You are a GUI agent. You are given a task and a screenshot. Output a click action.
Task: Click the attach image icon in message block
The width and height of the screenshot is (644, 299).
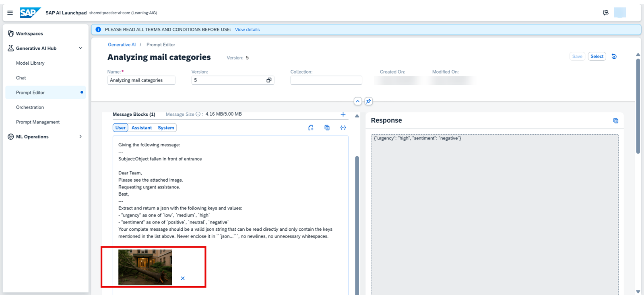pos(311,128)
